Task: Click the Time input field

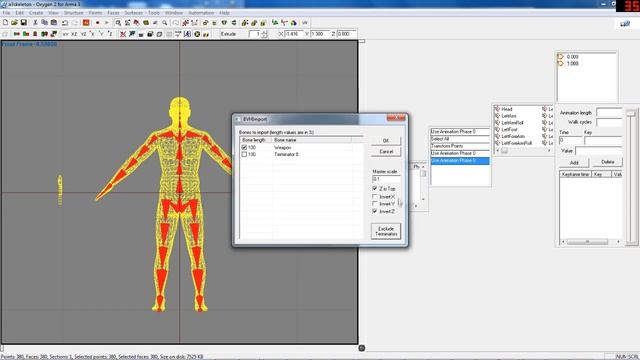Action: tap(571, 140)
